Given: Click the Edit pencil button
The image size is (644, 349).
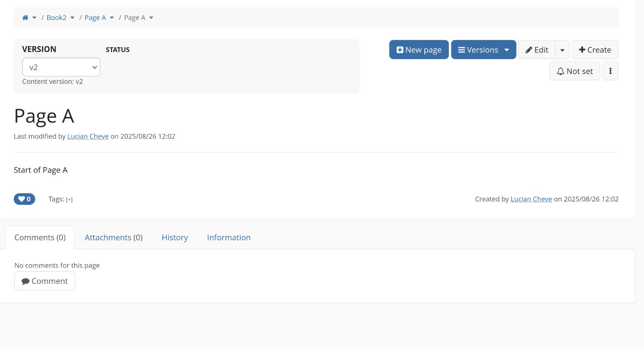Looking at the screenshot, I should coord(537,50).
